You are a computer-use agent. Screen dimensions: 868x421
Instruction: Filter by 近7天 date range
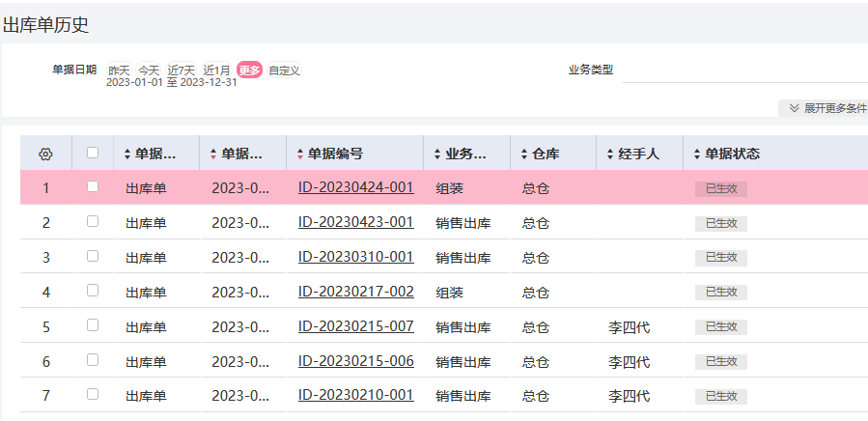point(182,70)
